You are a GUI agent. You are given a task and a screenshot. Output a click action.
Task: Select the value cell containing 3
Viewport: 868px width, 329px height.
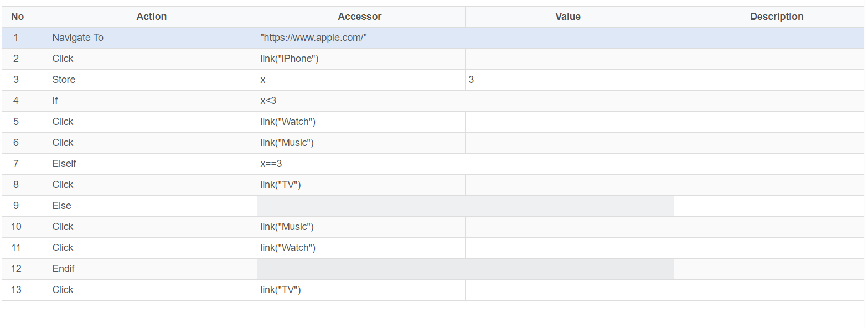[569, 80]
